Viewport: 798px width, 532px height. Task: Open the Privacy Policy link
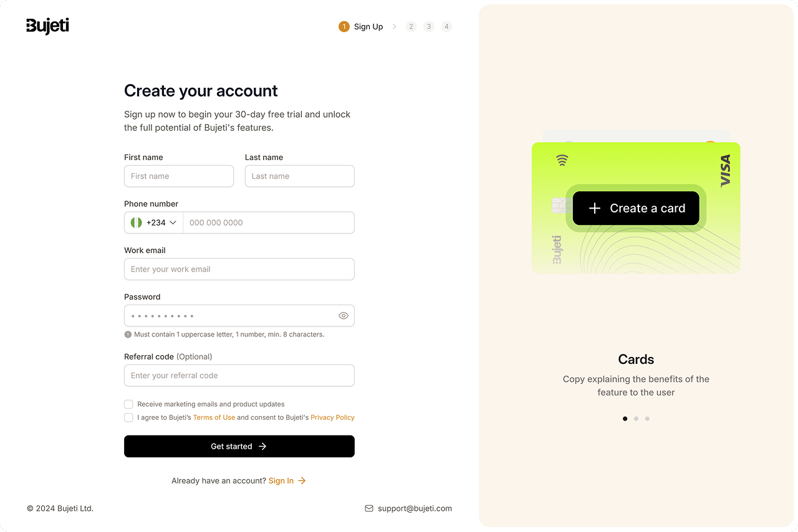pyautogui.click(x=332, y=417)
